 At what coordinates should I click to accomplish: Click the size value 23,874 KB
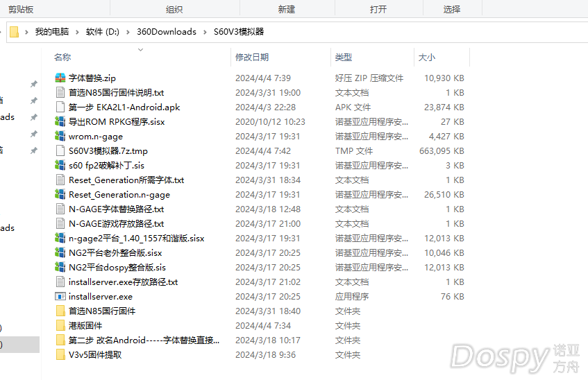coord(444,107)
